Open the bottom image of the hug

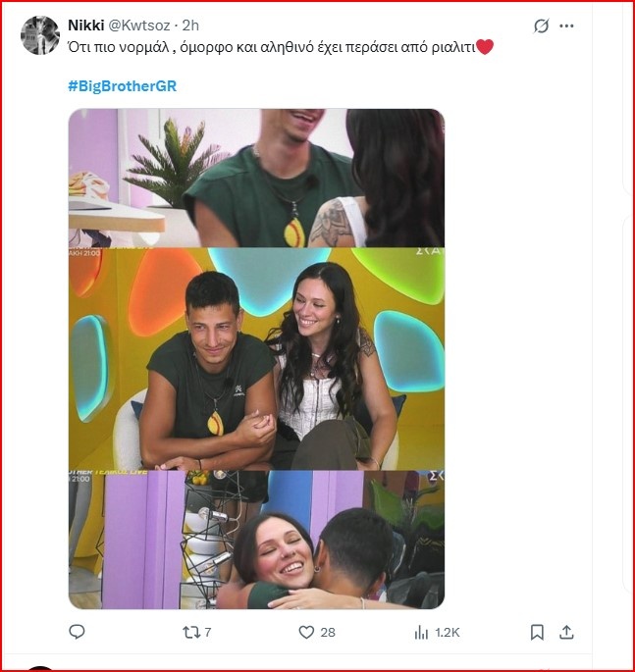pos(256,540)
